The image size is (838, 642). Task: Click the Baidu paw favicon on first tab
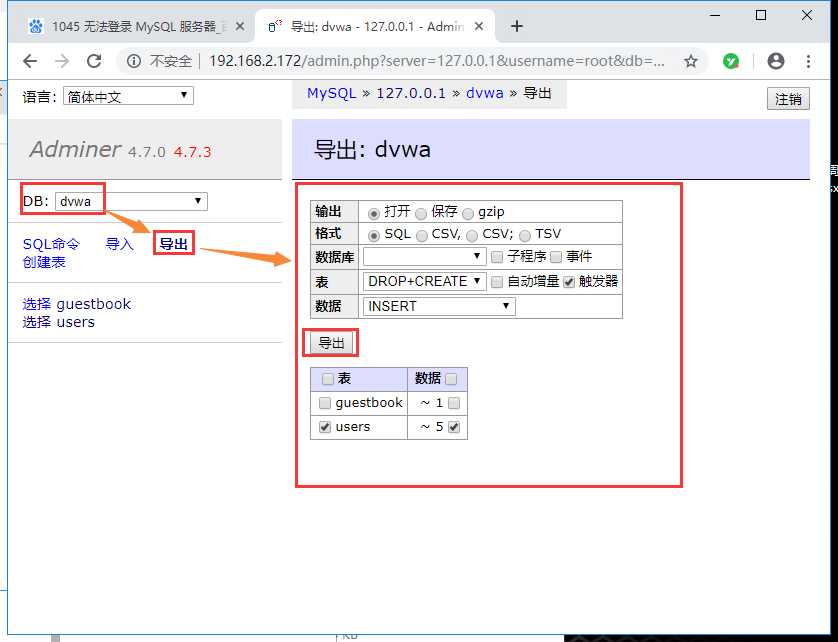[36, 26]
